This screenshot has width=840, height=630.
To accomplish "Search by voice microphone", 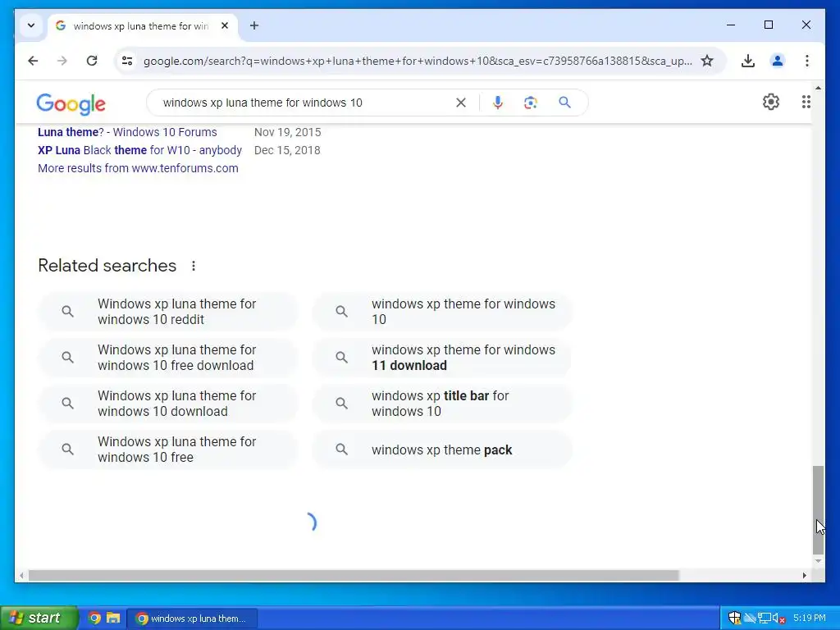I will [x=498, y=103].
